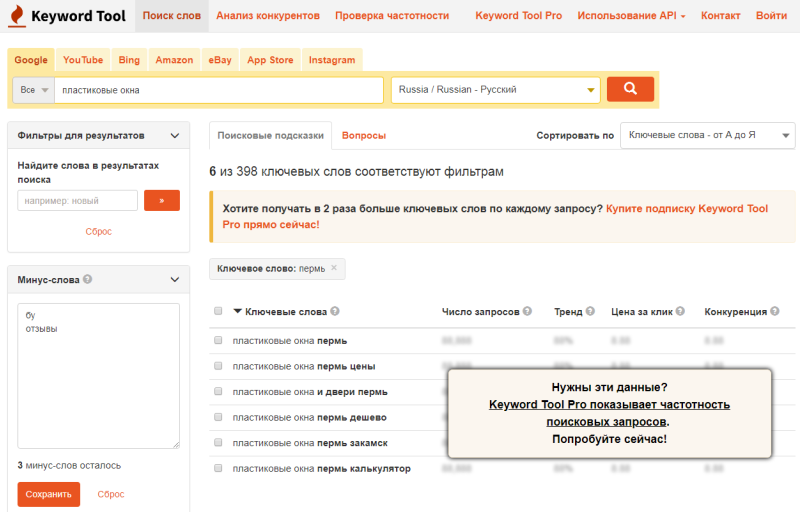
Task: Click the Конкуренция column header
Action: point(736,312)
